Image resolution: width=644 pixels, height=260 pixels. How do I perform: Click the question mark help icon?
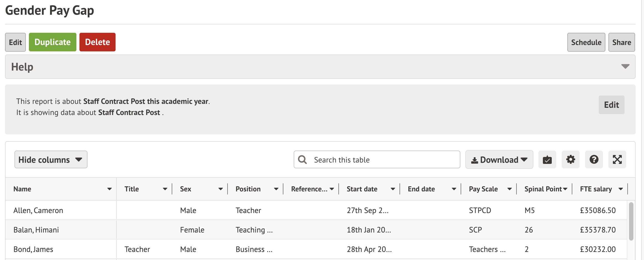coord(594,160)
